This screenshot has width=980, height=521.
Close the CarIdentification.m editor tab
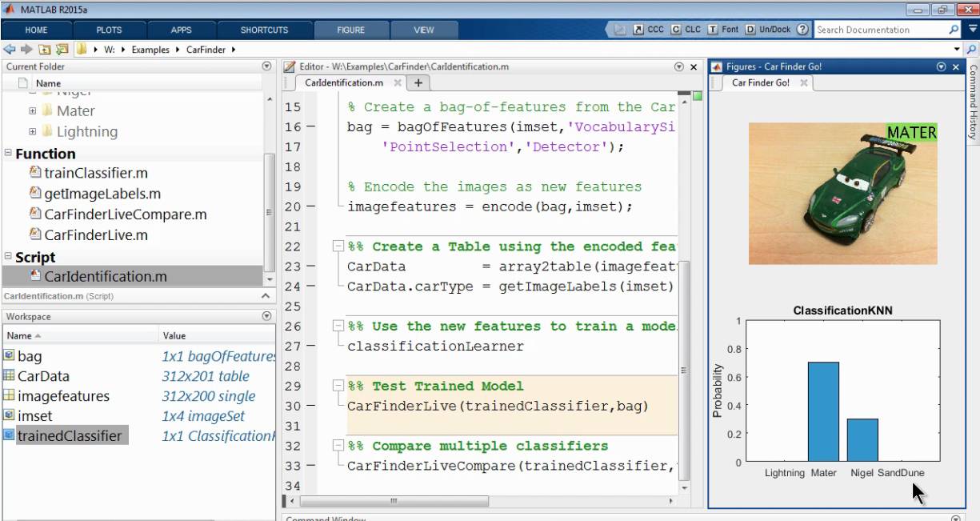[397, 82]
